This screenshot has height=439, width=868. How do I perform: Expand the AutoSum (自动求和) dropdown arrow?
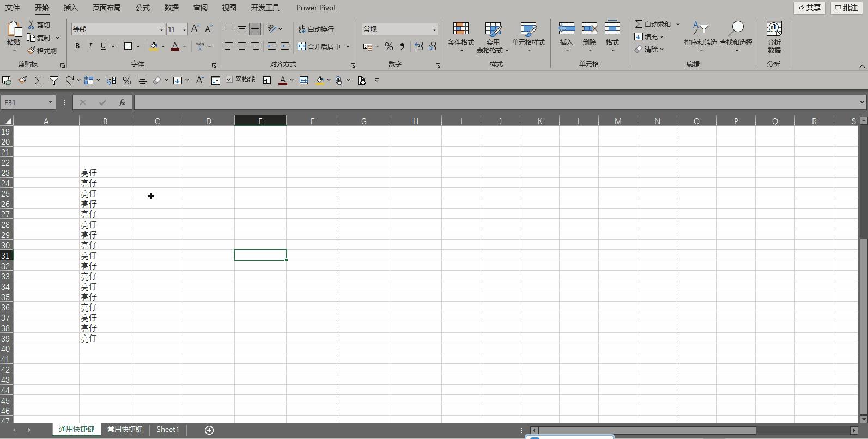point(678,25)
